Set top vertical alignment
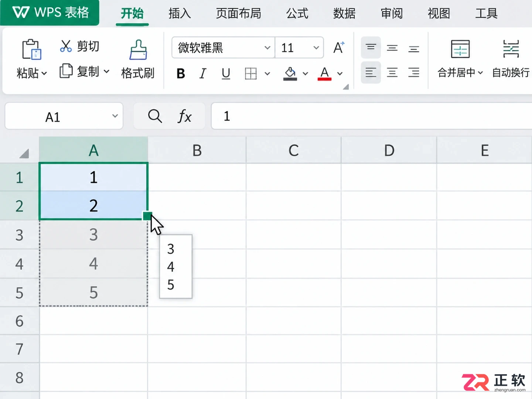532x399 pixels. pos(371,48)
